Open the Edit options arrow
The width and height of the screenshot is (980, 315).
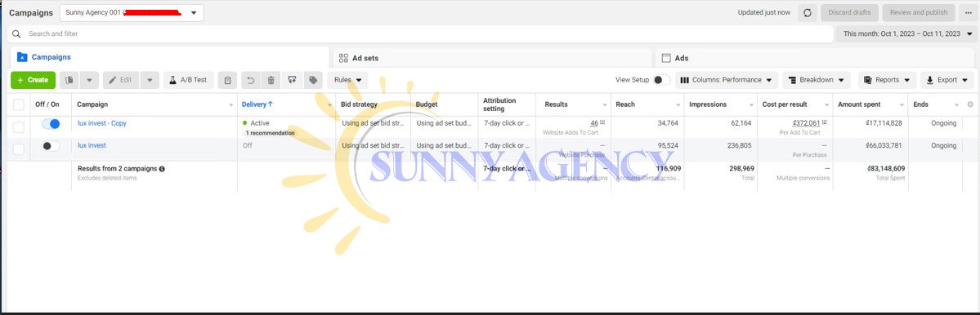(x=150, y=80)
